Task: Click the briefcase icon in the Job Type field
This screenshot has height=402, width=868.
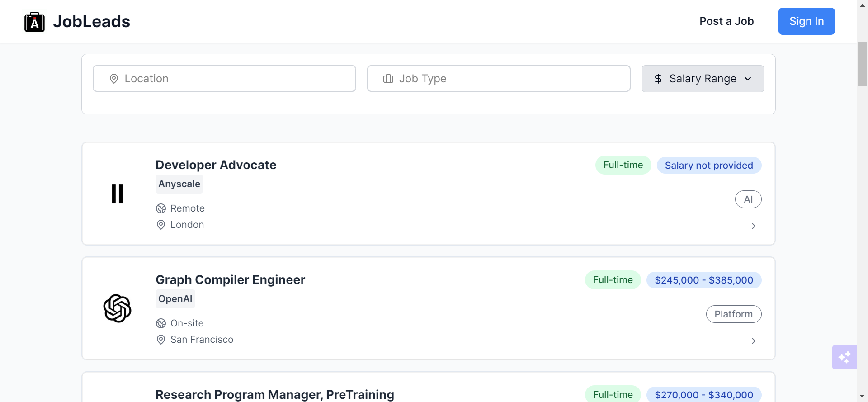Action: (x=388, y=79)
